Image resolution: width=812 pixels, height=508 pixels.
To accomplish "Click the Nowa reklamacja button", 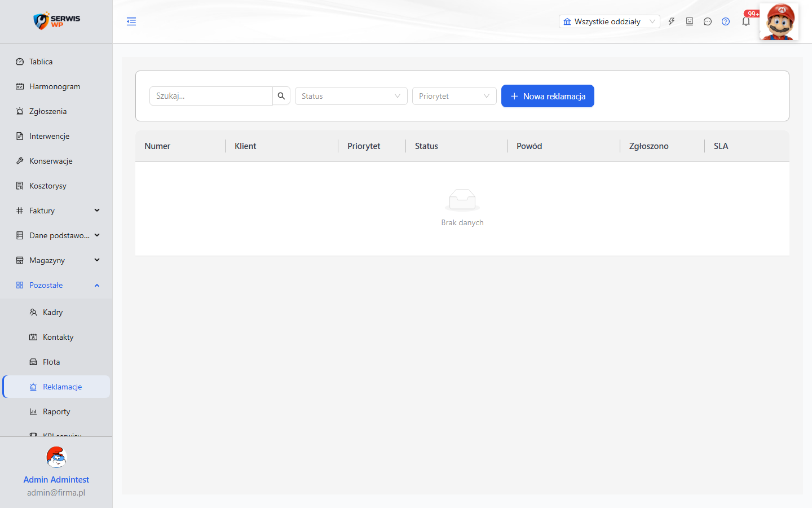I will (x=548, y=96).
